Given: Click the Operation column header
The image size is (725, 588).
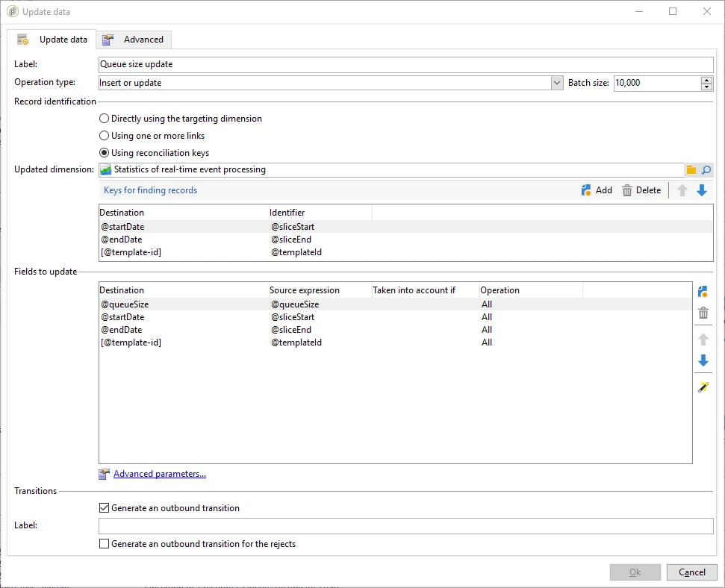Looking at the screenshot, I should pos(531,290).
